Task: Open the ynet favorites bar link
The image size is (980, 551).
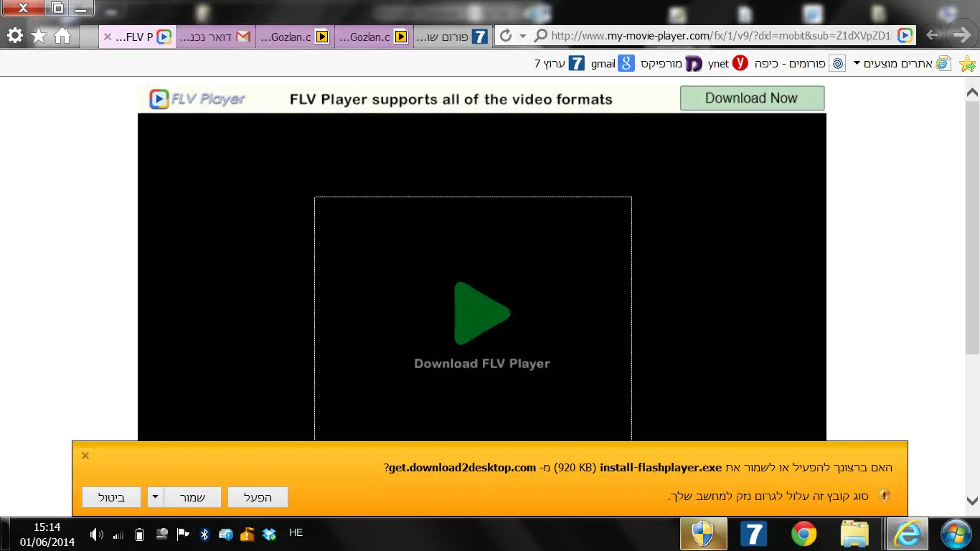Action: 728,64
